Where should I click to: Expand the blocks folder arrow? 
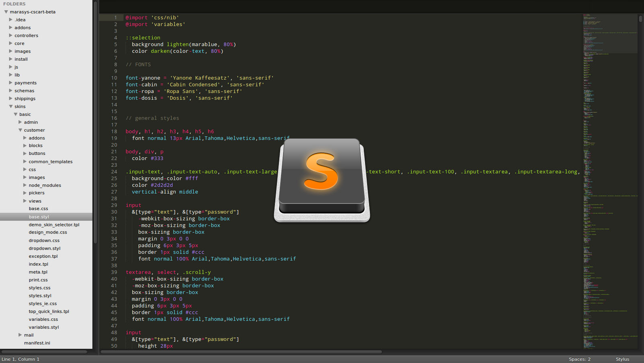pos(25,146)
